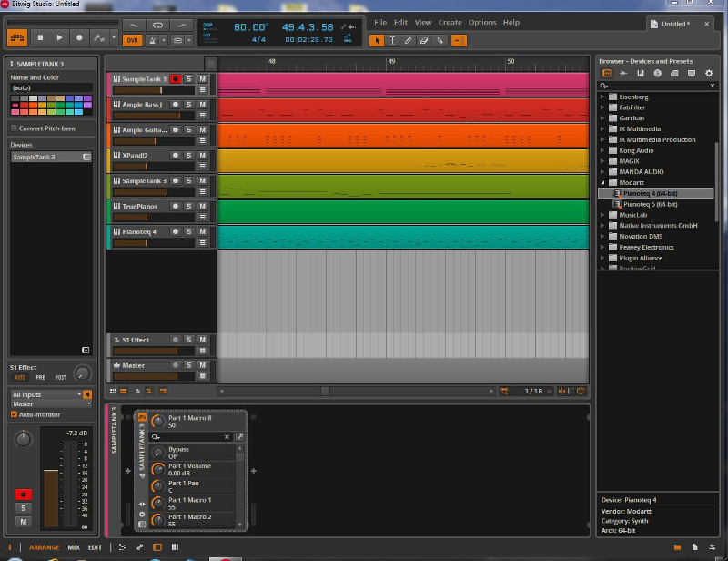Open the Create menu

450,22
